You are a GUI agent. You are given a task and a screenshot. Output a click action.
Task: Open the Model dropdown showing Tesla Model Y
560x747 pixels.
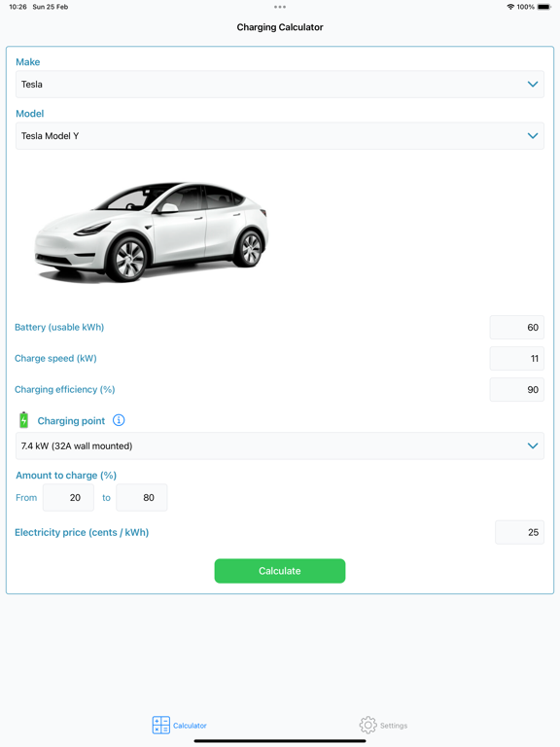pos(280,136)
